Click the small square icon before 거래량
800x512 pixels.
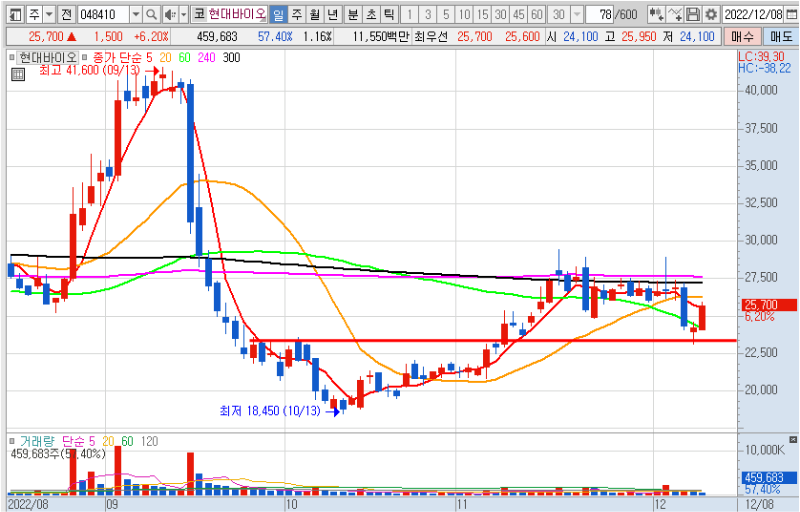tap(12, 441)
